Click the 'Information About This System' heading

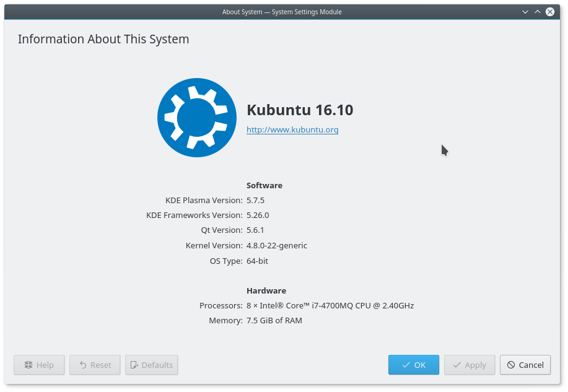click(103, 39)
